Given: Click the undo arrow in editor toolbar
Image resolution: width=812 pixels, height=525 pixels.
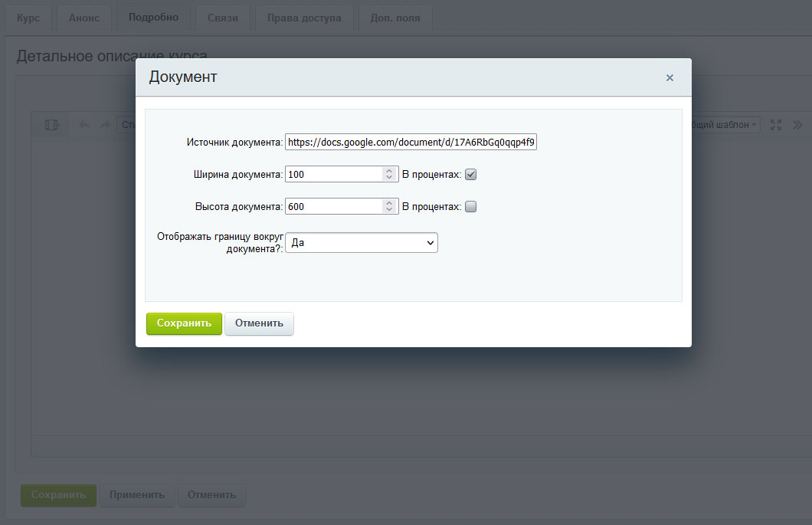Looking at the screenshot, I should tap(84, 125).
